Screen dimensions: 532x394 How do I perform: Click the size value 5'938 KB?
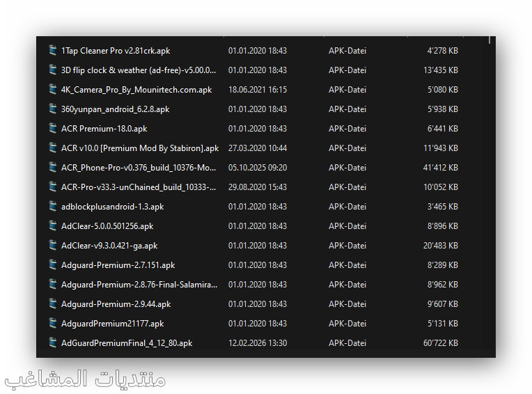click(x=443, y=109)
